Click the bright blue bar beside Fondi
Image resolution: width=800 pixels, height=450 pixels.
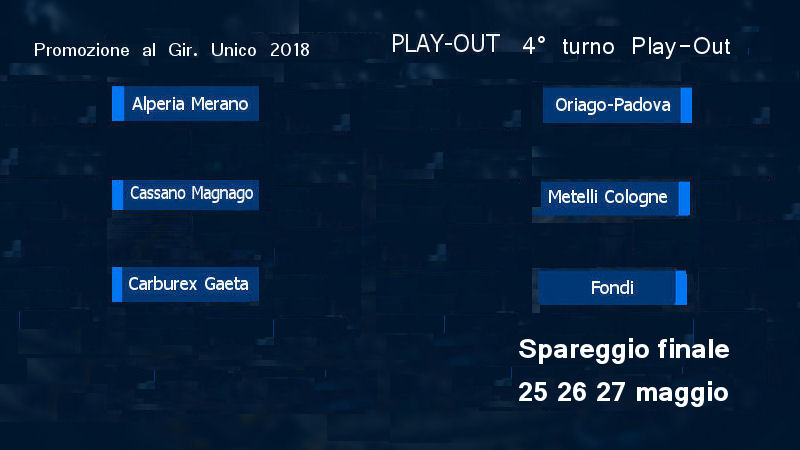point(681,288)
